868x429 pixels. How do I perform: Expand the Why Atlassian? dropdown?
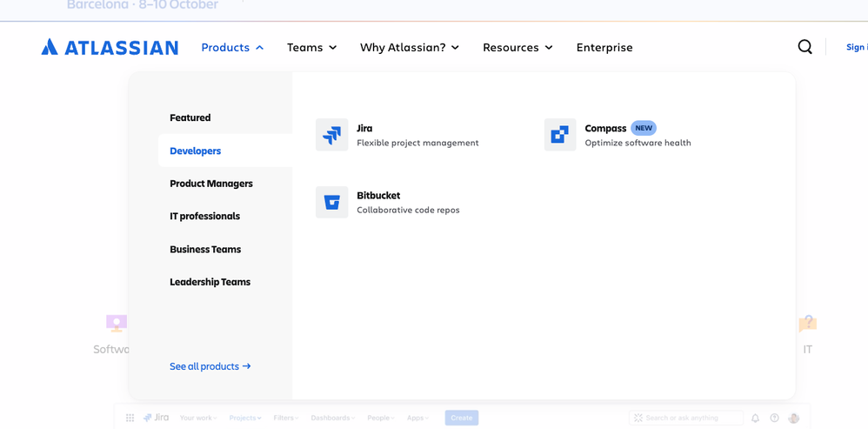410,48
